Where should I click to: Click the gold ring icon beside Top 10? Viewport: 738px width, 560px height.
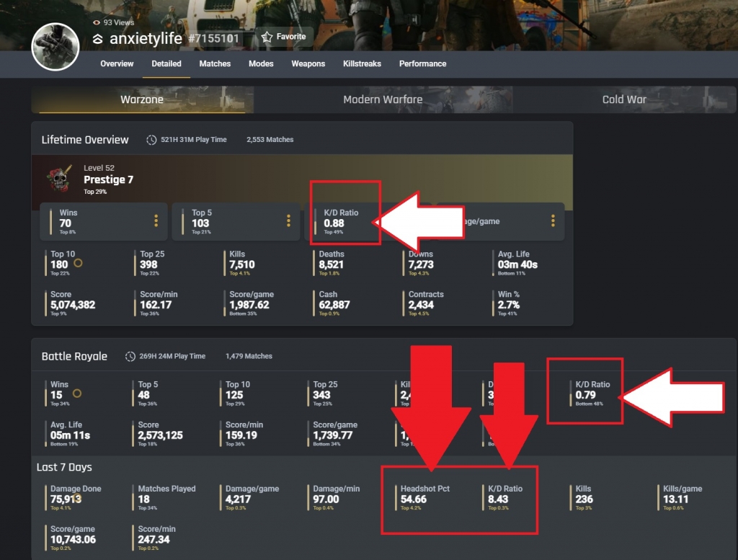click(x=78, y=264)
